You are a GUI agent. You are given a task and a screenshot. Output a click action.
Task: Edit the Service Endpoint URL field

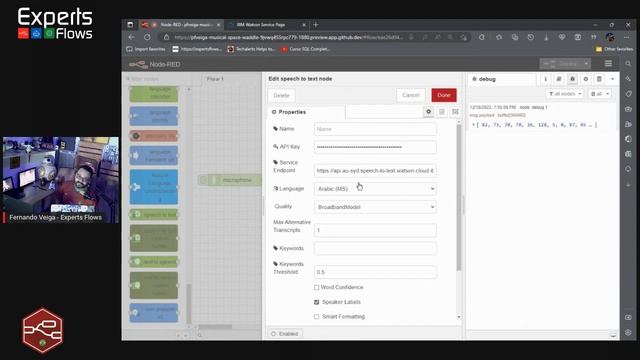(x=375, y=171)
